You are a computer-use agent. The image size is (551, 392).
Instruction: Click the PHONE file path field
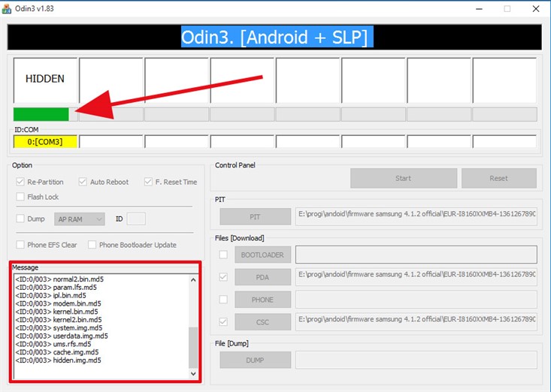pyautogui.click(x=416, y=300)
